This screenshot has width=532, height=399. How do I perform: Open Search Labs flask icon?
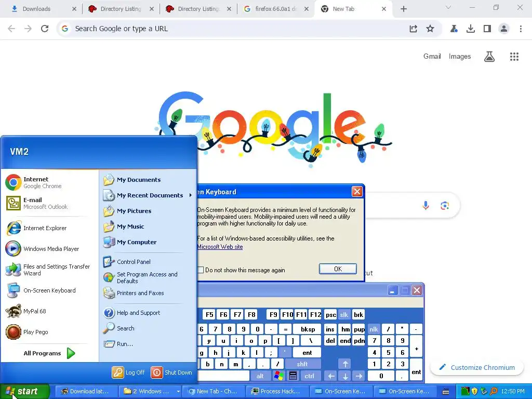click(489, 57)
